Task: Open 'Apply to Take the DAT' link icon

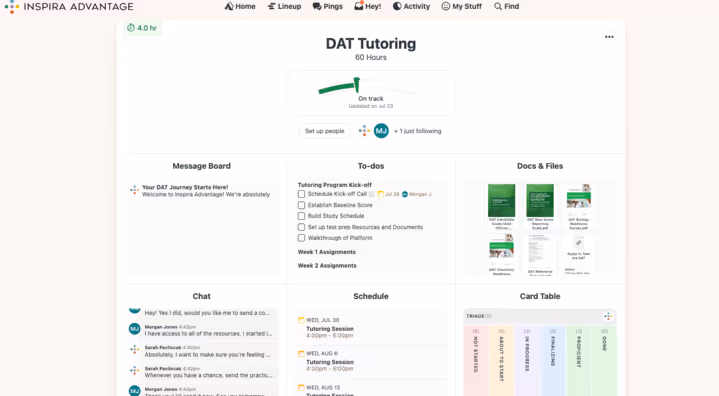Action: click(x=579, y=243)
